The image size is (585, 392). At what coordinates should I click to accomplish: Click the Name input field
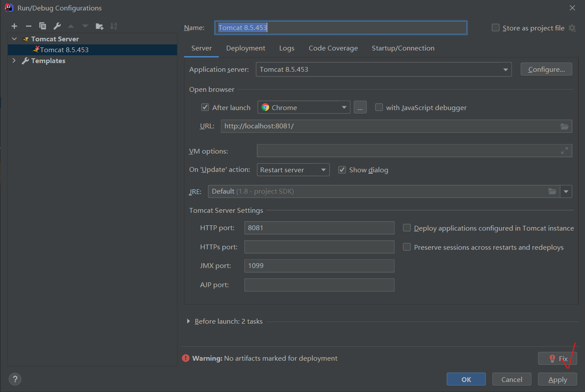pyautogui.click(x=341, y=28)
